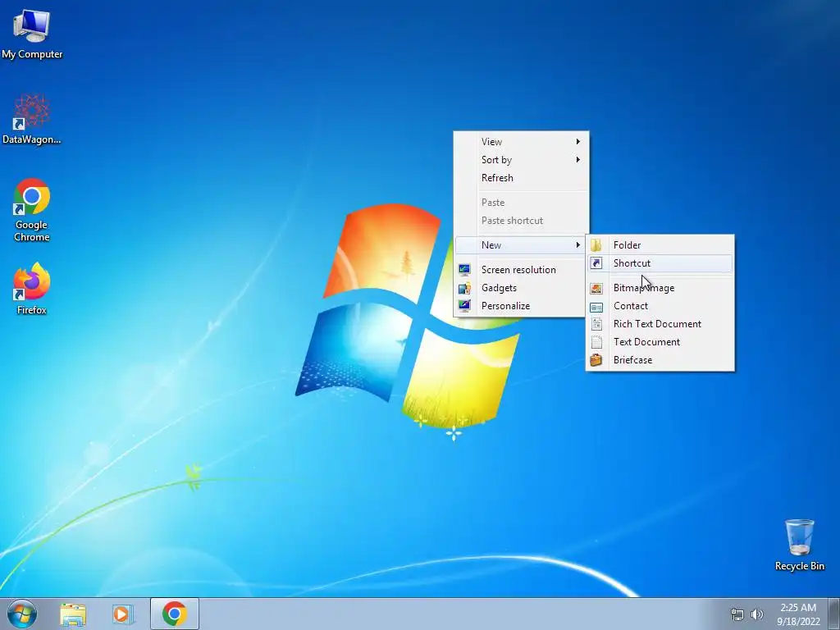
Task: Click the Shortcut arrow icon in the submenu
Action: (596, 263)
